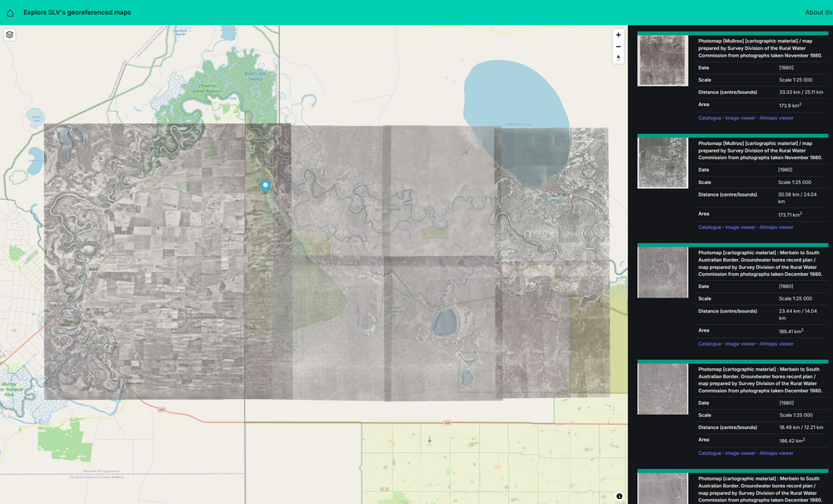Select the 189.41 km² Merbein map thumbnail

662,272
